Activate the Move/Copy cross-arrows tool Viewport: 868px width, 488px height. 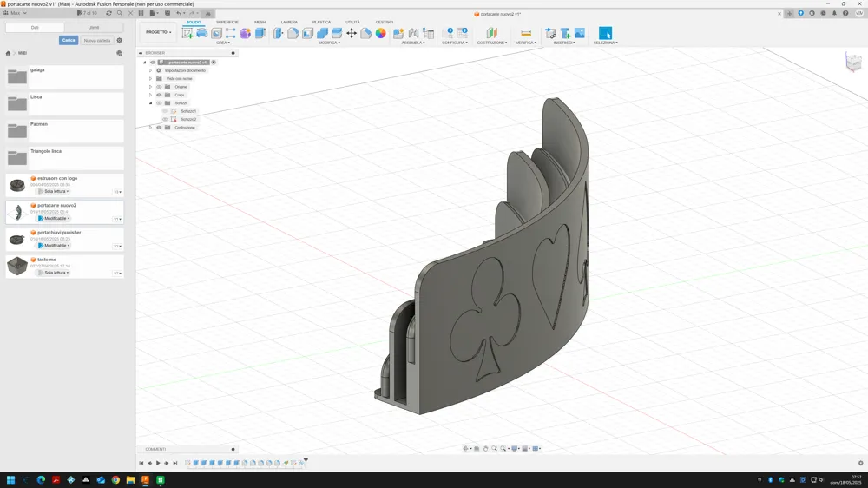click(352, 33)
